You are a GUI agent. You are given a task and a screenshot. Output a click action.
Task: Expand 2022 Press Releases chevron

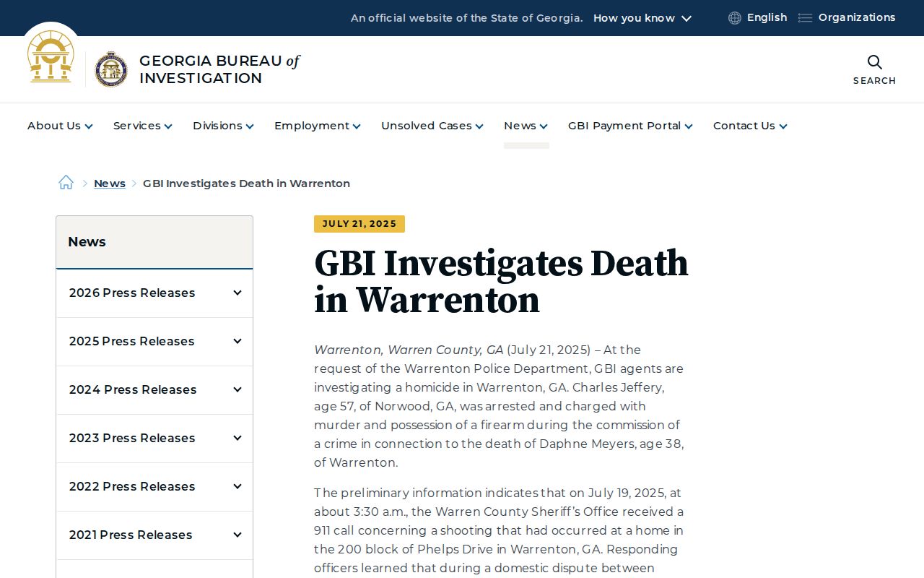coord(237,486)
